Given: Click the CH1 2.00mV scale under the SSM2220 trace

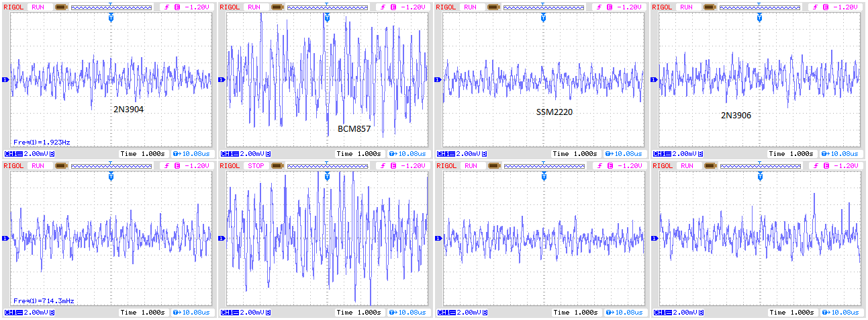Looking at the screenshot, I should tap(459, 154).
